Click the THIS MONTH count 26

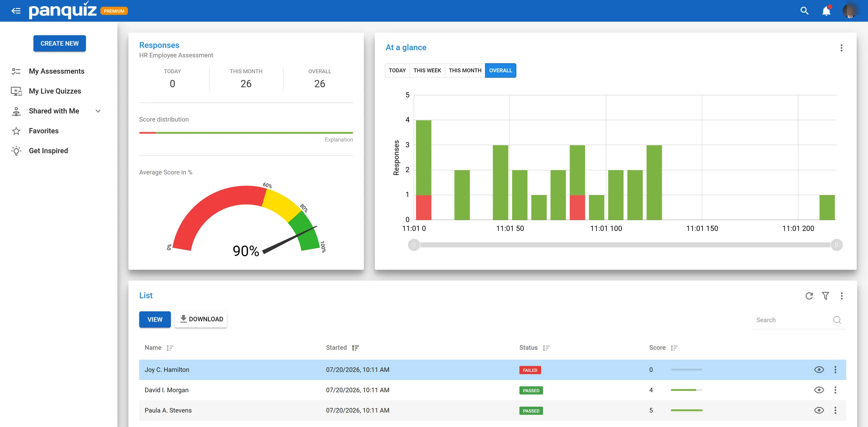246,84
